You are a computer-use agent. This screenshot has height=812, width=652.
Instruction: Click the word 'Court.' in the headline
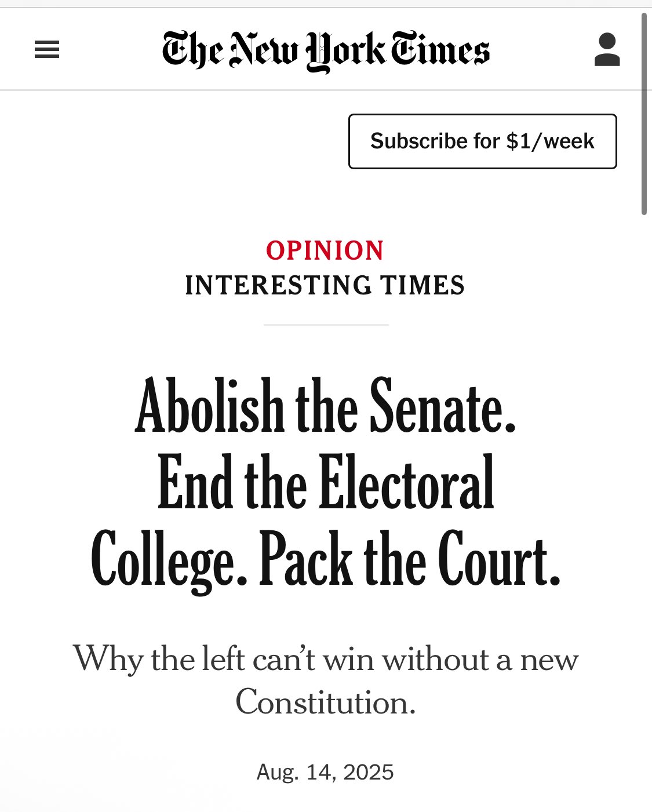(499, 558)
